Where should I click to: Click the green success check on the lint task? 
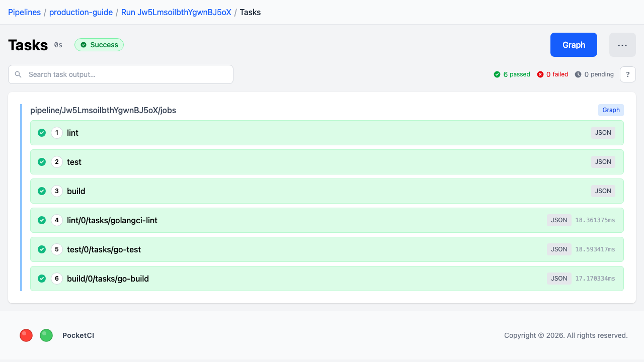point(42,133)
